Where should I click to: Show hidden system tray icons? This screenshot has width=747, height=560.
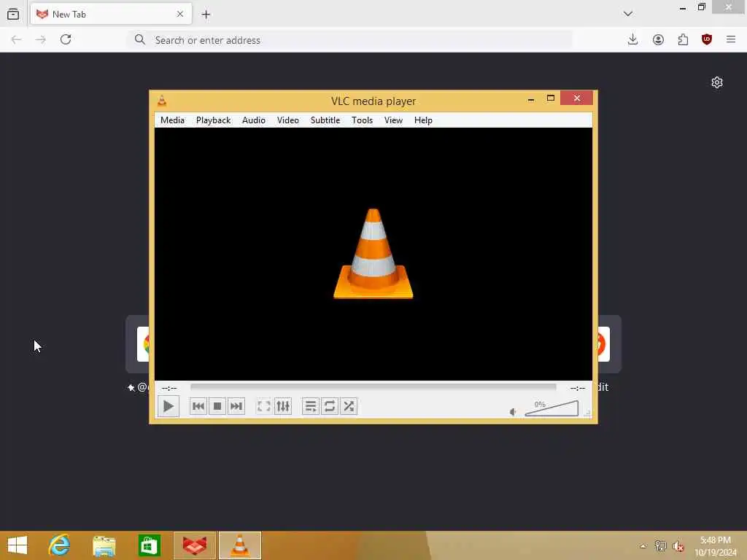coord(643,546)
